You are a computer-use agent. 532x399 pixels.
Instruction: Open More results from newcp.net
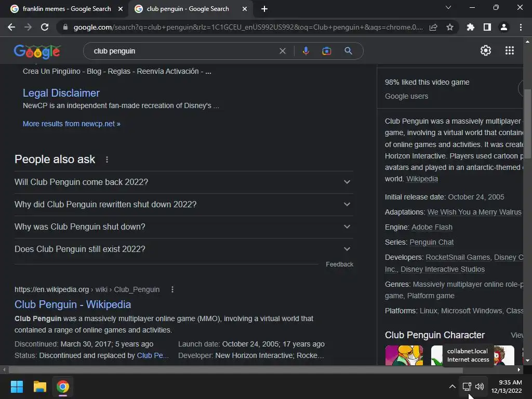coord(72,124)
